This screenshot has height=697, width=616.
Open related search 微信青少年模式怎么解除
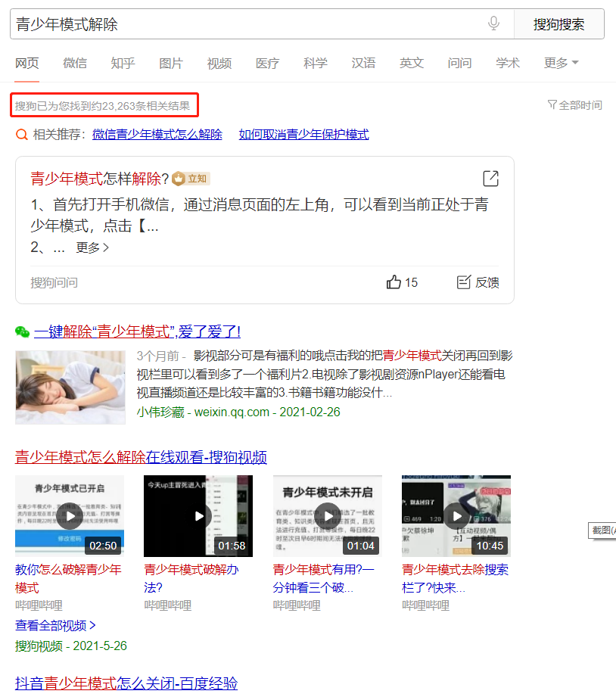(x=157, y=134)
